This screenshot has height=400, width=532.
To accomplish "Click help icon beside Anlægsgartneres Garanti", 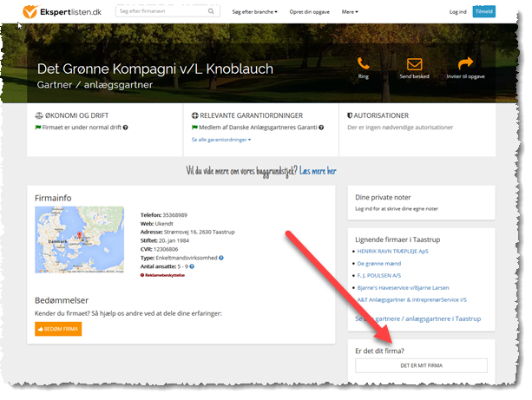I will 321,128.
